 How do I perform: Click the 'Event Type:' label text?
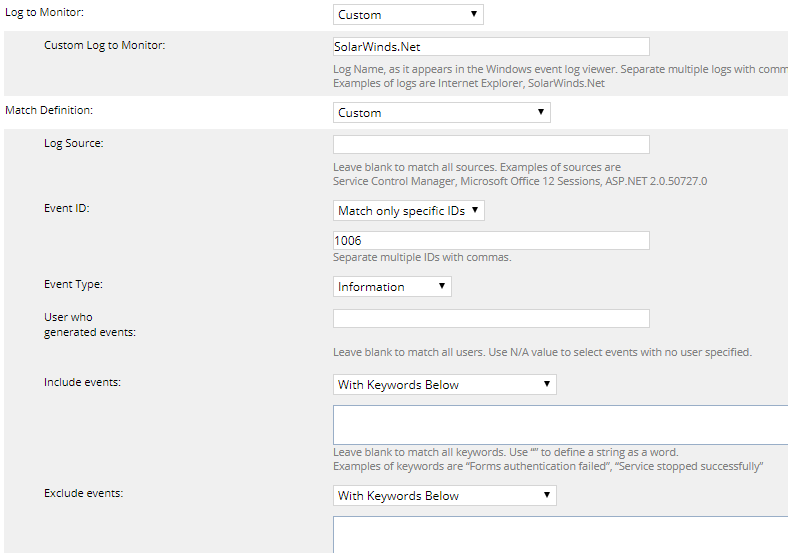point(73,284)
